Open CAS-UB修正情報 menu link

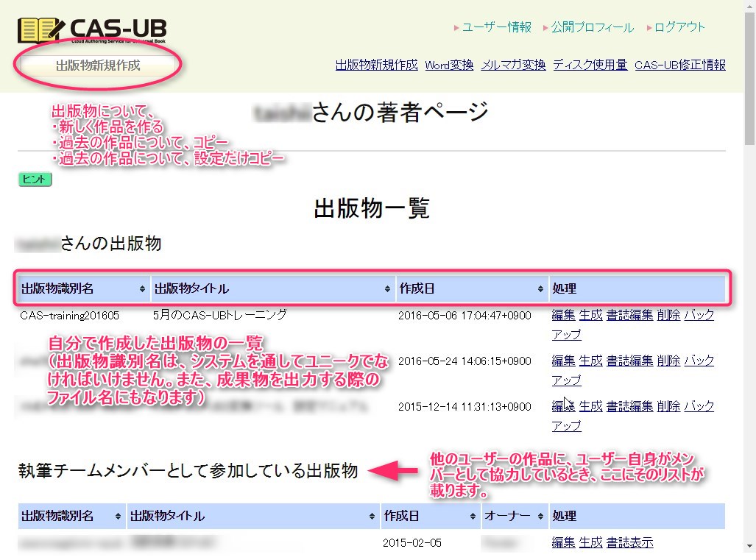[x=680, y=65]
